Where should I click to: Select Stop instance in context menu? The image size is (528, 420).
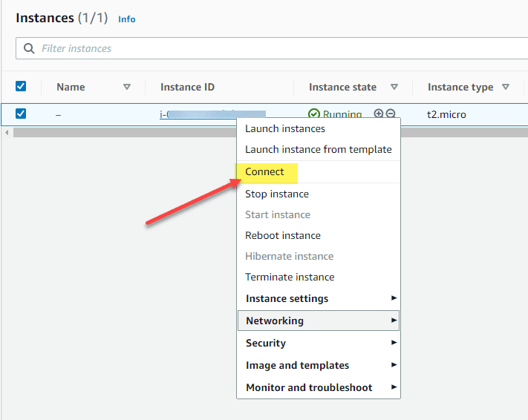277,194
